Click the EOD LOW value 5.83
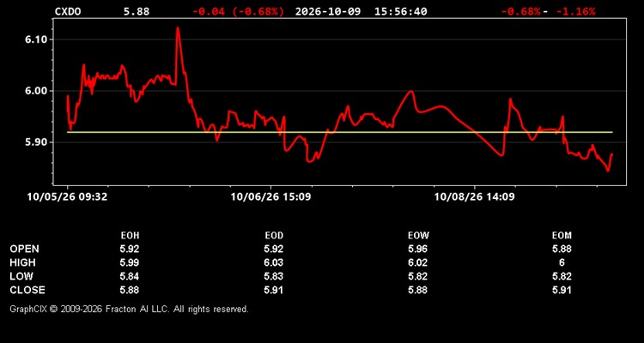 point(274,276)
